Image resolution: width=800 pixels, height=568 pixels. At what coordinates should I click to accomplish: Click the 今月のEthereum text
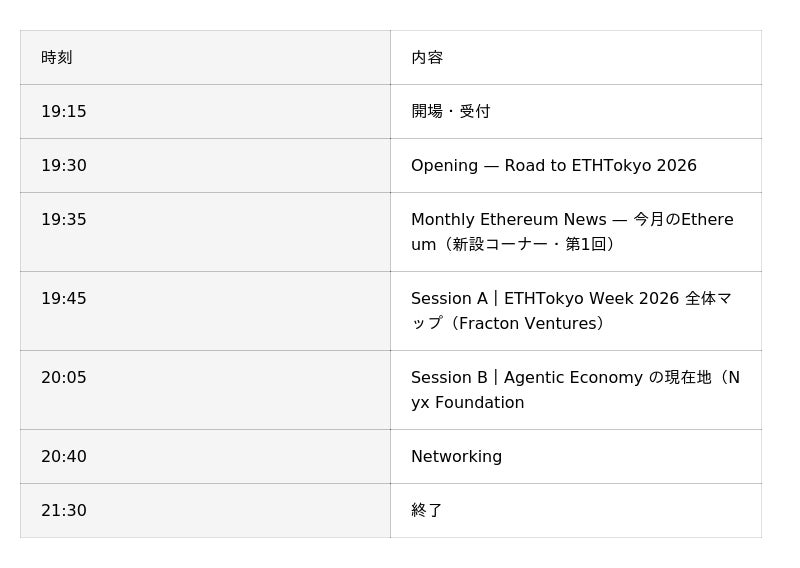(683, 219)
